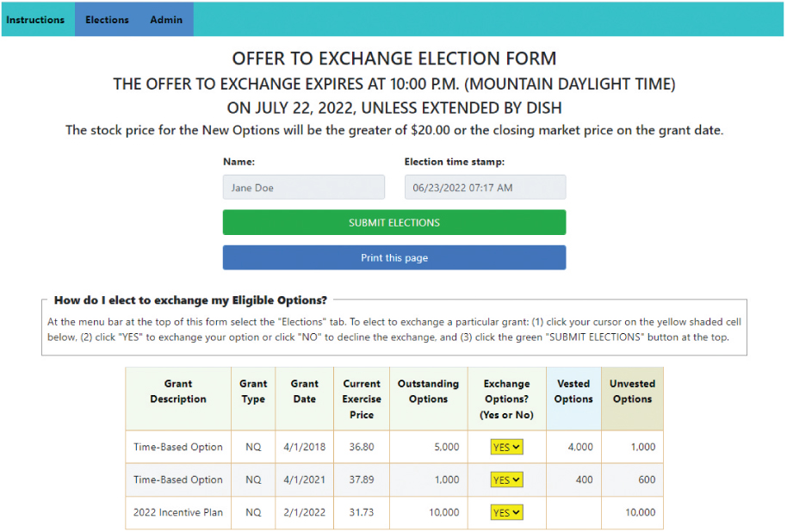
Task: Click the green SUBMIT ELECTIONS button
Action: 393,222
